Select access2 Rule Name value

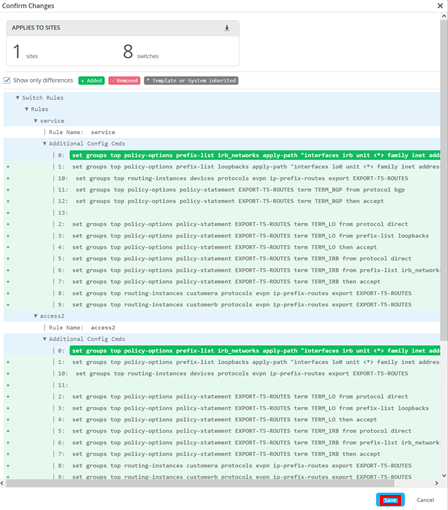click(103, 328)
